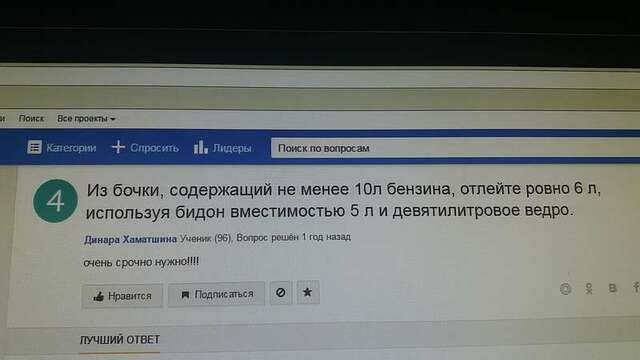Screen dimensions: 640x360
Task: Open Динара Хаматшина profile link
Action: click(x=130, y=239)
